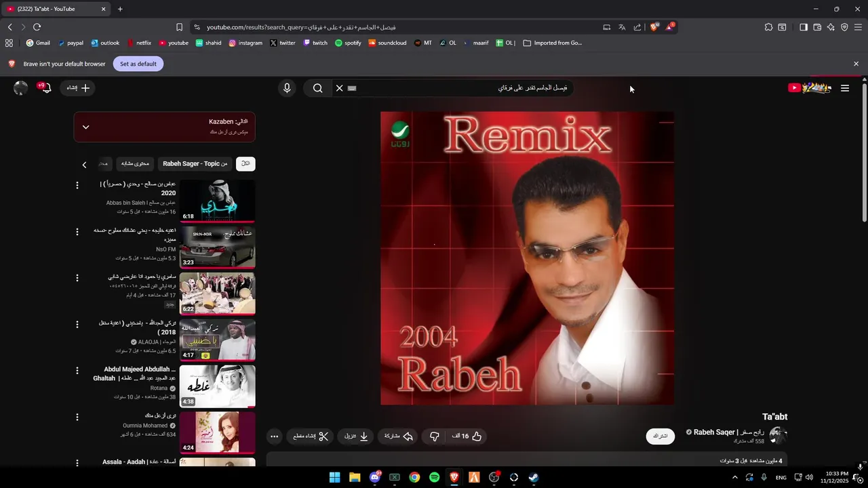Like the Ta"abt video

(x=467, y=436)
